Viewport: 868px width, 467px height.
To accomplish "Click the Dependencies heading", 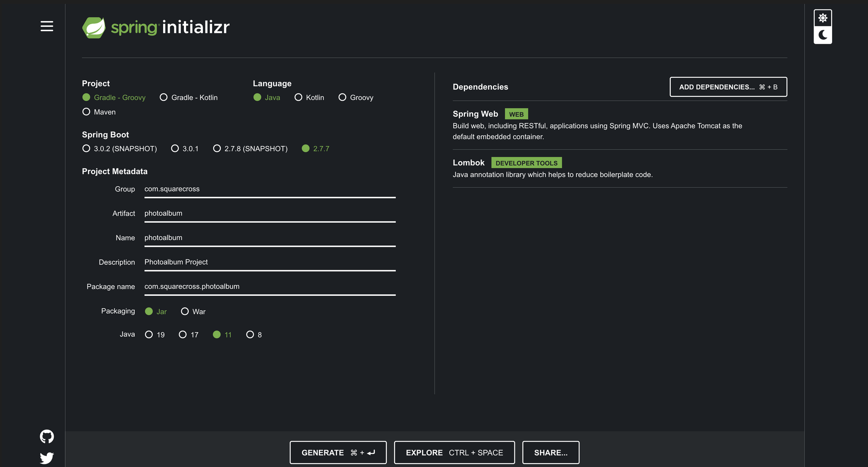I will pyautogui.click(x=480, y=87).
